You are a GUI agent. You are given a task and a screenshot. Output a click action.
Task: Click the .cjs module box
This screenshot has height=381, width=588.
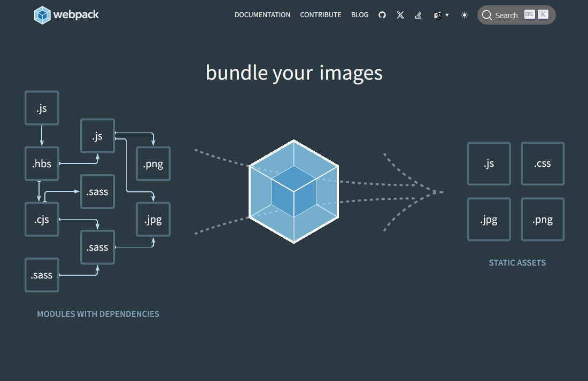click(x=42, y=219)
